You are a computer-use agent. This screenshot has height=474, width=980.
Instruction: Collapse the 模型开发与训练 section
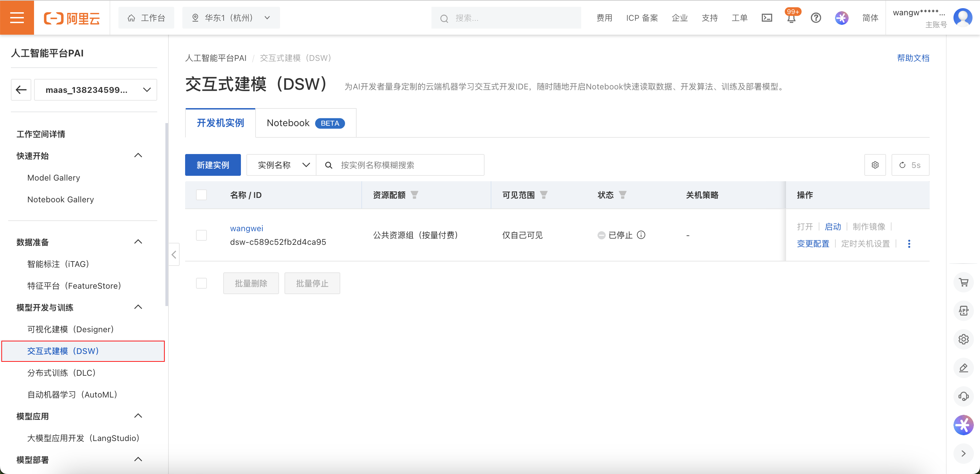coord(138,307)
